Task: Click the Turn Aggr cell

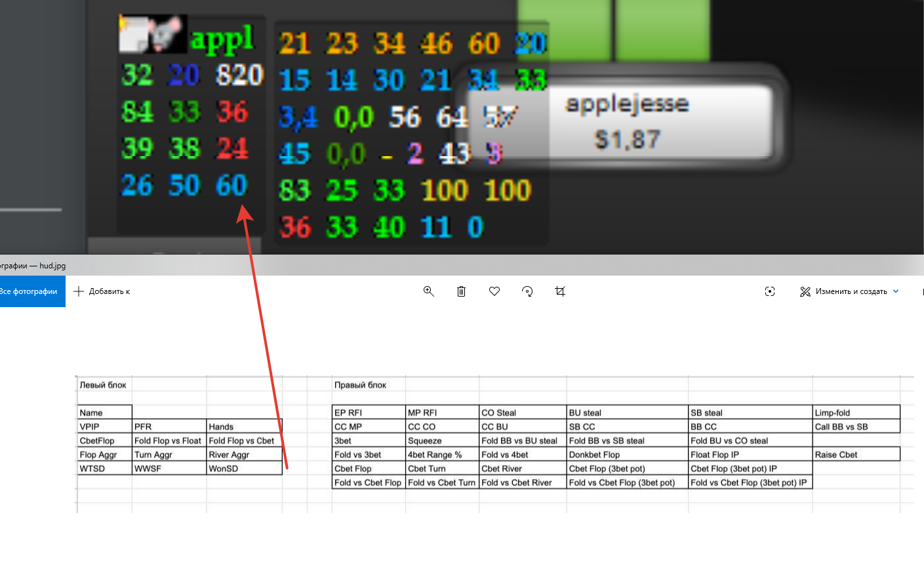Action: tap(169, 454)
